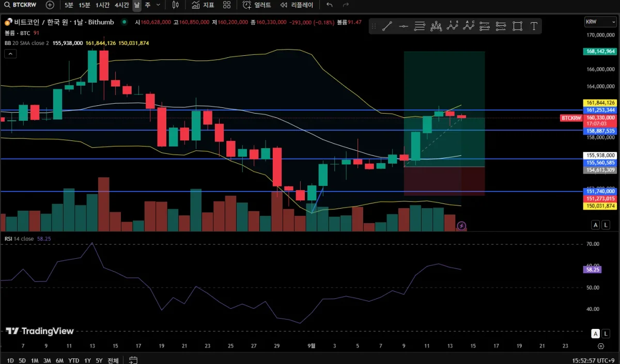The image size is (620, 364).
Task: Add a symbol with the plus icon
Action: [x=50, y=5]
